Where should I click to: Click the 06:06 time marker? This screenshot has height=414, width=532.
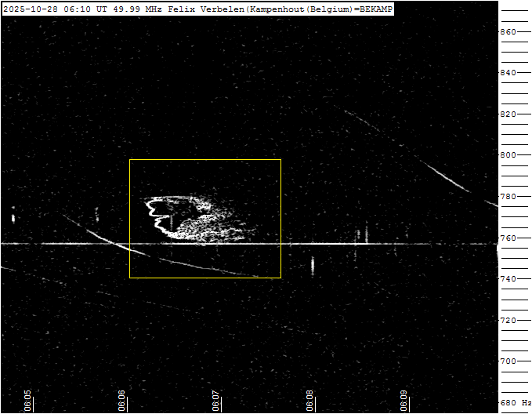122,400
